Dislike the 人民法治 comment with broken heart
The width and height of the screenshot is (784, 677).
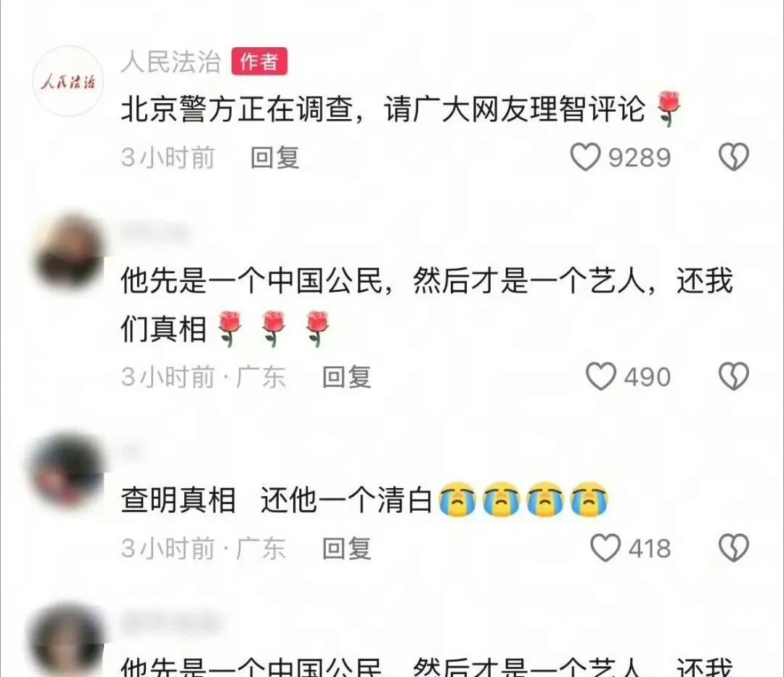(733, 157)
